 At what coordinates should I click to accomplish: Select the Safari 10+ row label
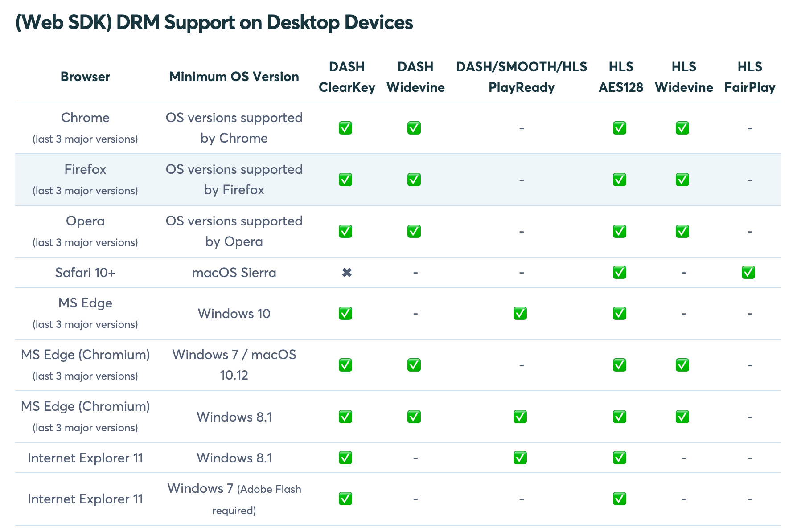(85, 273)
